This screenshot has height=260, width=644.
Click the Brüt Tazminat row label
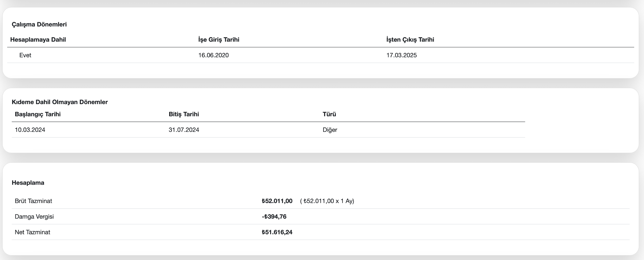(x=33, y=201)
